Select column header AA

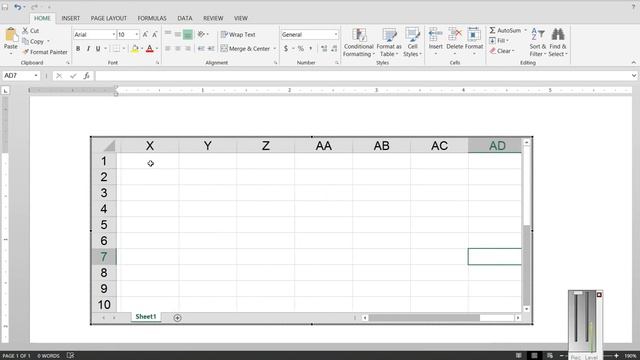tap(324, 146)
